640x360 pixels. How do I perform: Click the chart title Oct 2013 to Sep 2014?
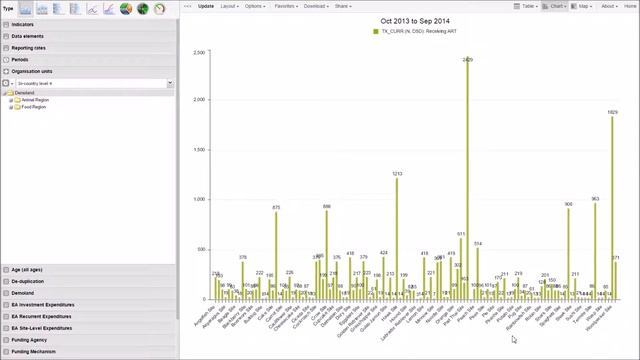coord(415,21)
